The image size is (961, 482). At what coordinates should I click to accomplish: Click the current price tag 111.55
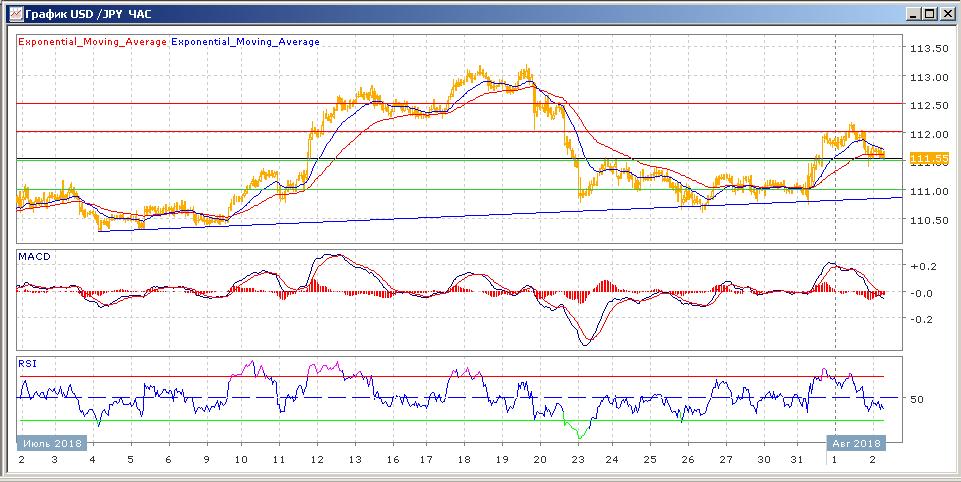(930, 159)
